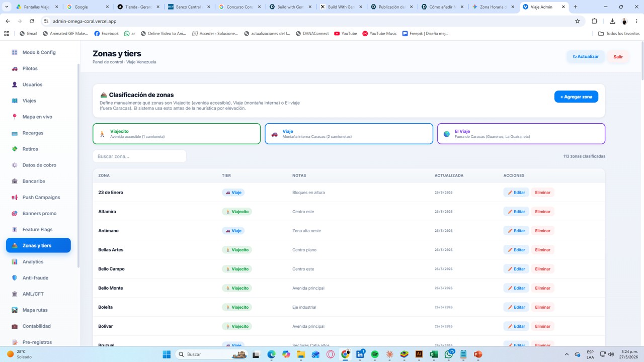Select the El Viaje tier card
Viewport: 644px width, 362px height.
click(521, 134)
